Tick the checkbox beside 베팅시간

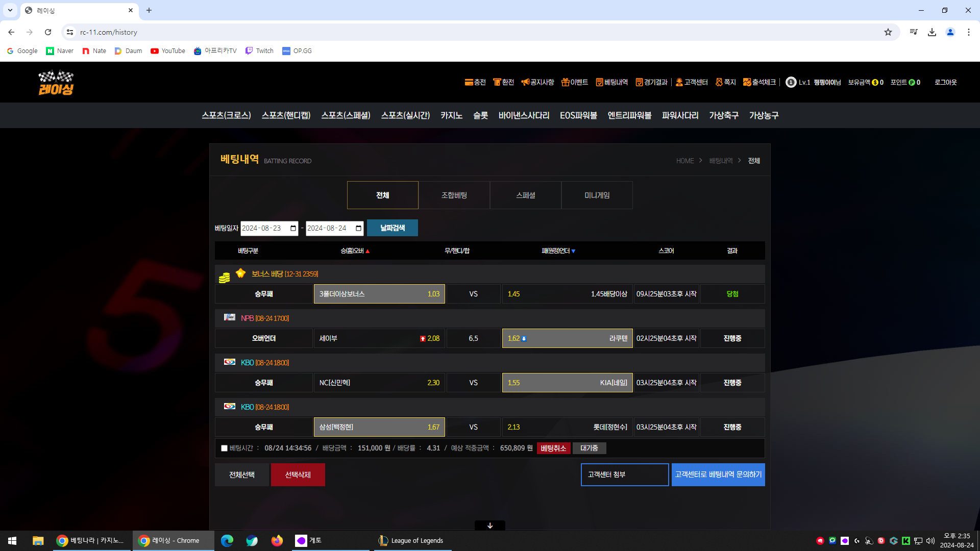click(x=224, y=448)
